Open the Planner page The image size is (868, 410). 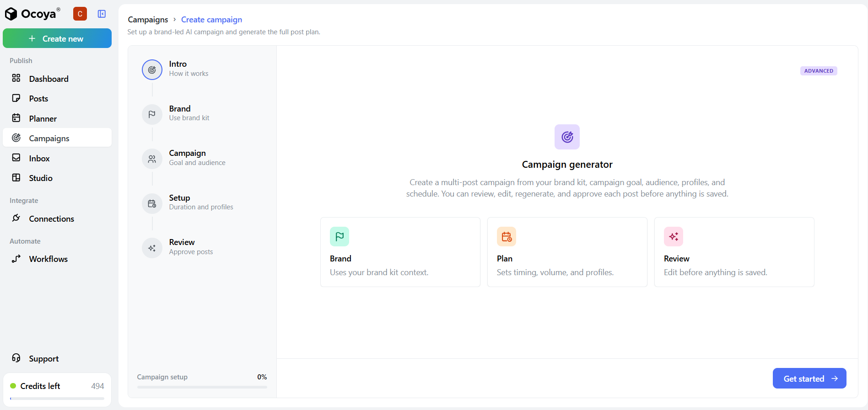point(57,118)
